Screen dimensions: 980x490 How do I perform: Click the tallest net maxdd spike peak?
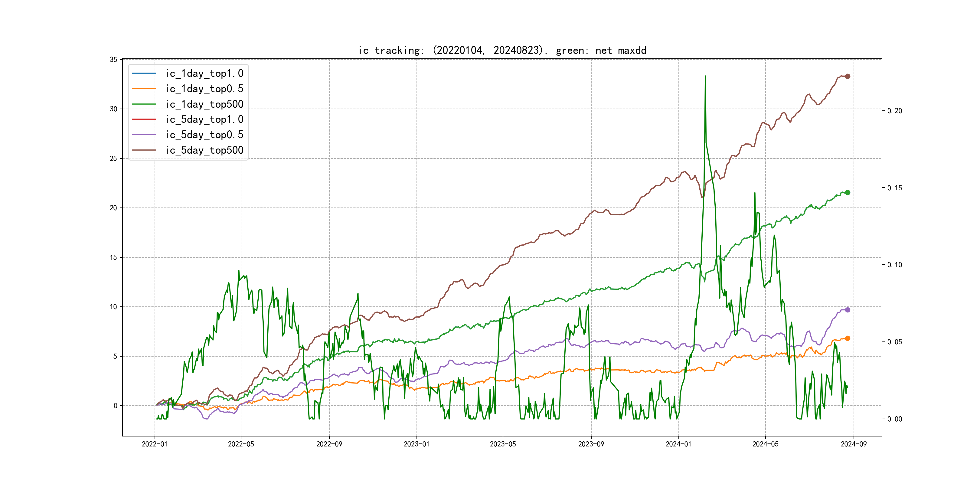click(705, 77)
